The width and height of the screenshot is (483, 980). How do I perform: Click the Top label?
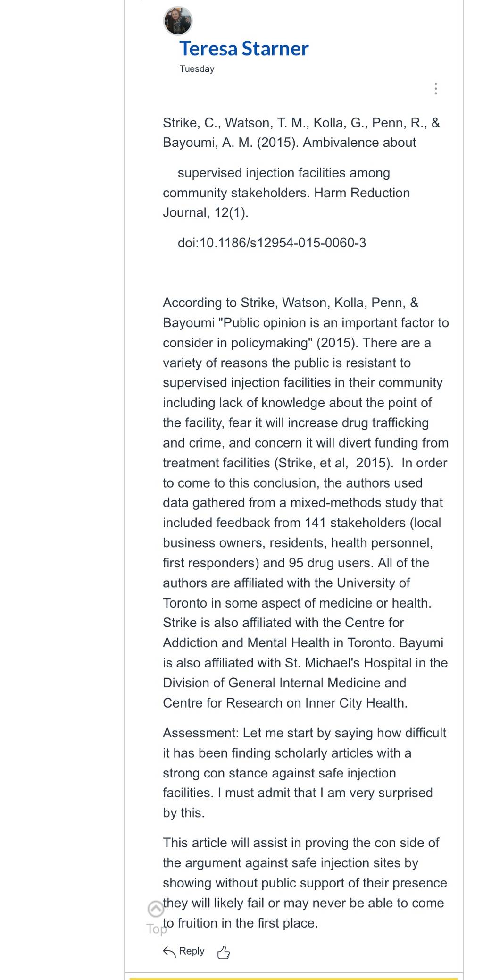click(x=156, y=929)
